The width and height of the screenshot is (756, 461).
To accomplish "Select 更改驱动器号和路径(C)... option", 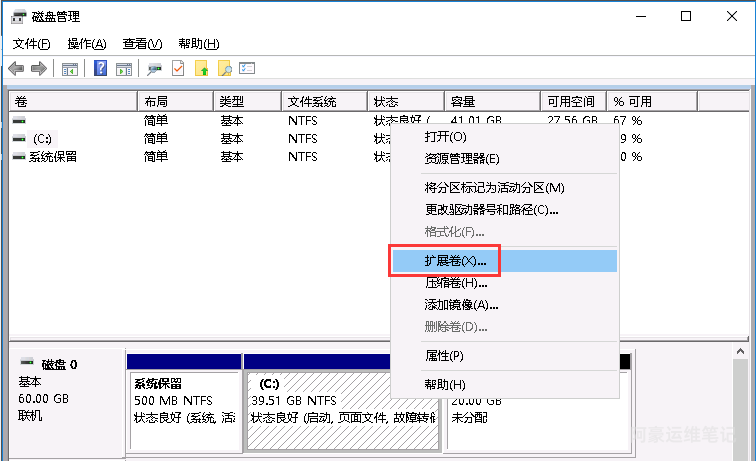I will click(x=491, y=209).
